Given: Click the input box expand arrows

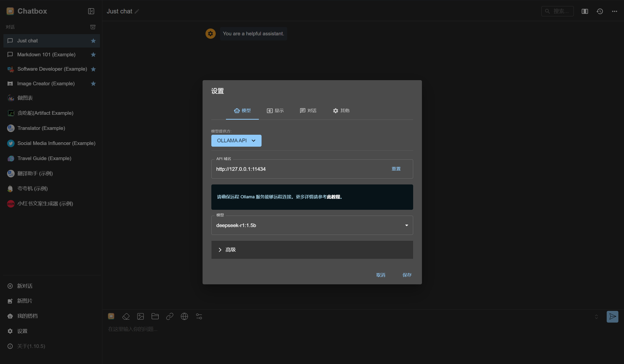Looking at the screenshot, I should 596,317.
